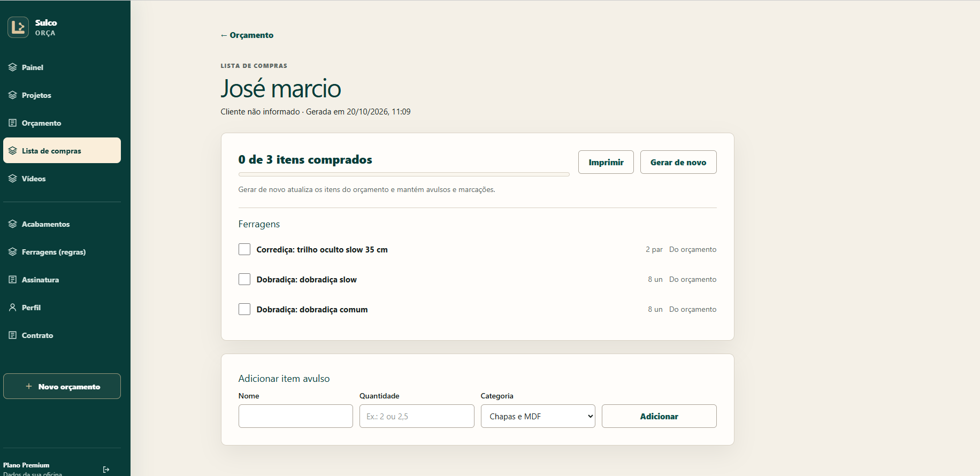
Task: Click the 2 par quantity text
Action: tap(654, 250)
